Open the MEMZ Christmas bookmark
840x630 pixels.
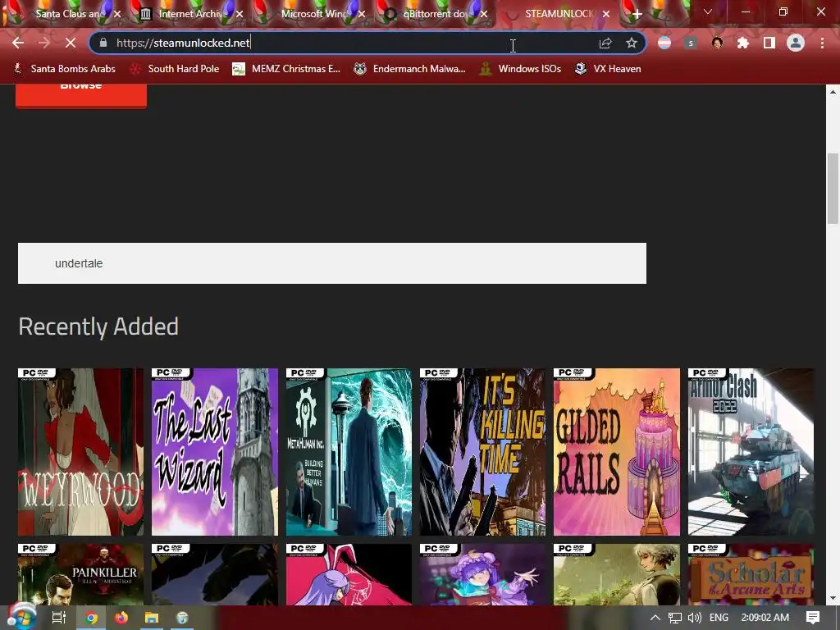tap(286, 69)
